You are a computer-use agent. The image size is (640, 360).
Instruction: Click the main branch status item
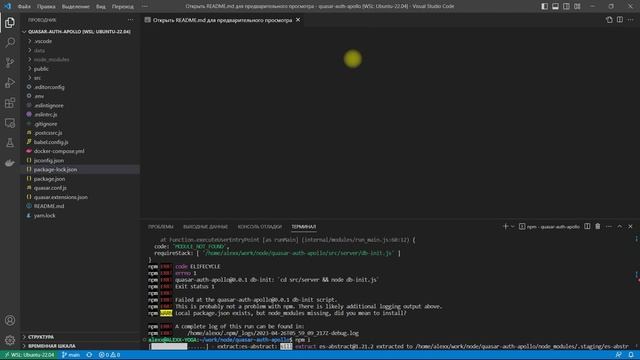pos(71,355)
